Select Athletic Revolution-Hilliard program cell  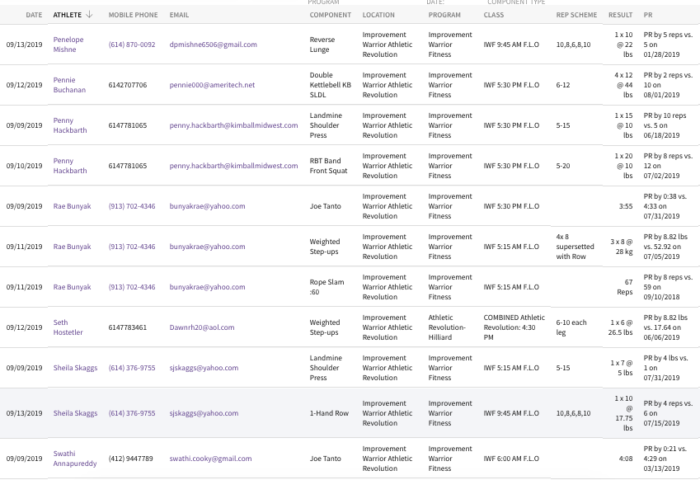tap(446, 327)
